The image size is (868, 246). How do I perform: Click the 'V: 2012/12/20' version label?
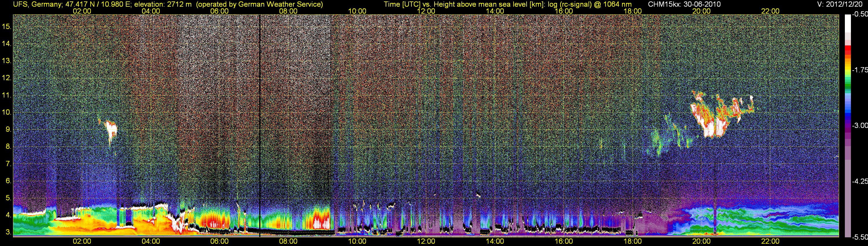[841, 4]
